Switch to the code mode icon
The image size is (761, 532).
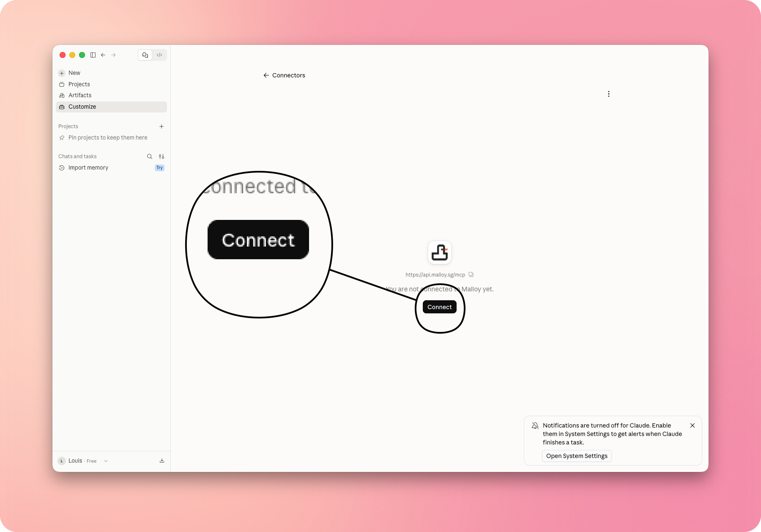(159, 55)
